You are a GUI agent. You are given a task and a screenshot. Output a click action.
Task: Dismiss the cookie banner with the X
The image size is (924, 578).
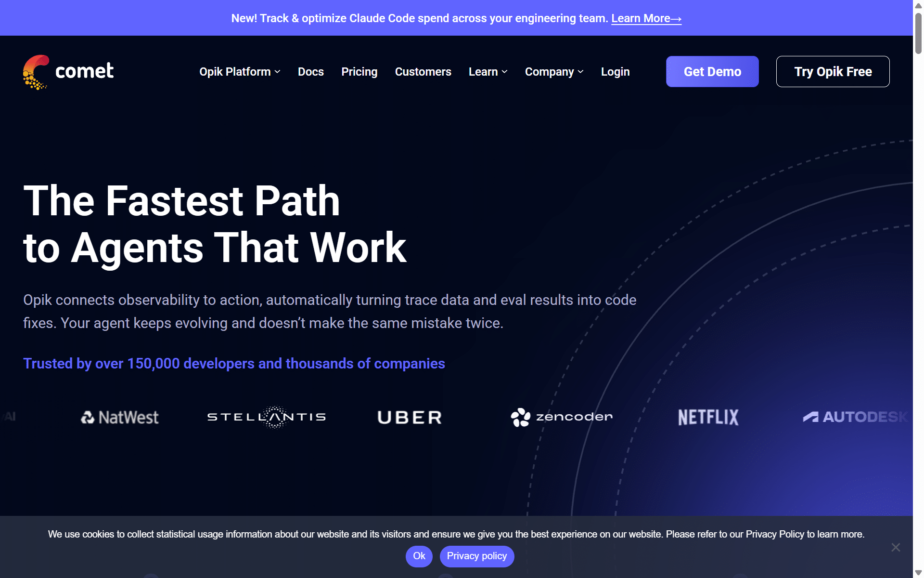[896, 547]
